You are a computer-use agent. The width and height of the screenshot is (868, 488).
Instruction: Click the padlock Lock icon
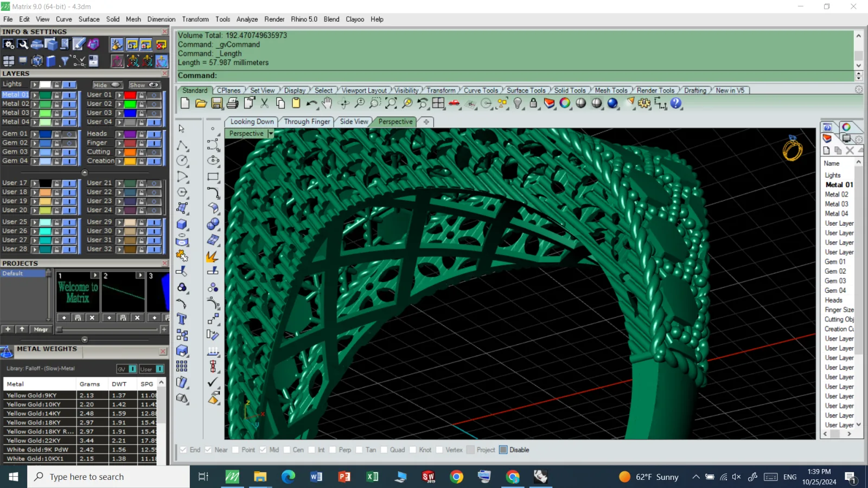point(534,103)
